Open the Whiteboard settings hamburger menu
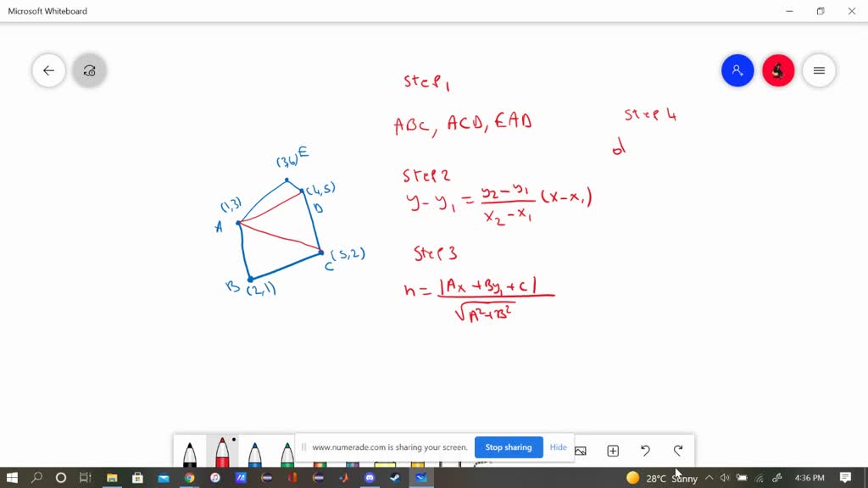 (819, 70)
